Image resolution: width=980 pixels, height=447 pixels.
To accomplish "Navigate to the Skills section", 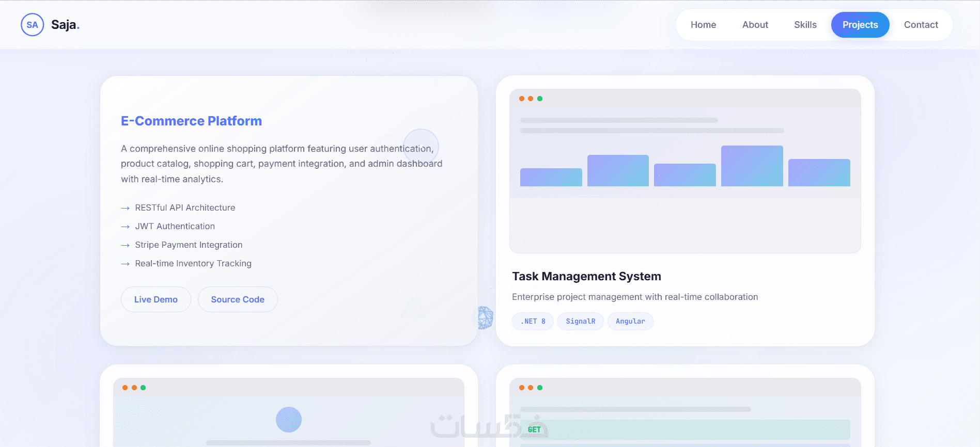I will pyautogui.click(x=805, y=25).
